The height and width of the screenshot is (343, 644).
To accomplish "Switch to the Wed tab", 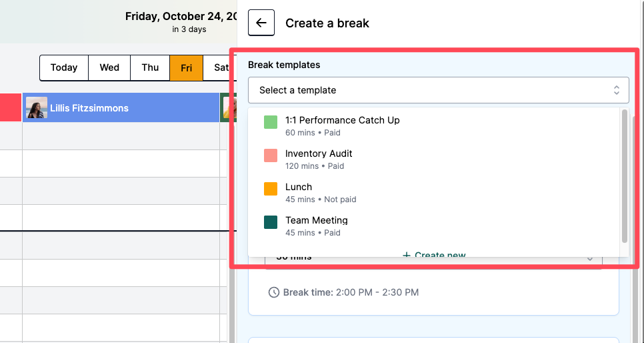I will (109, 67).
